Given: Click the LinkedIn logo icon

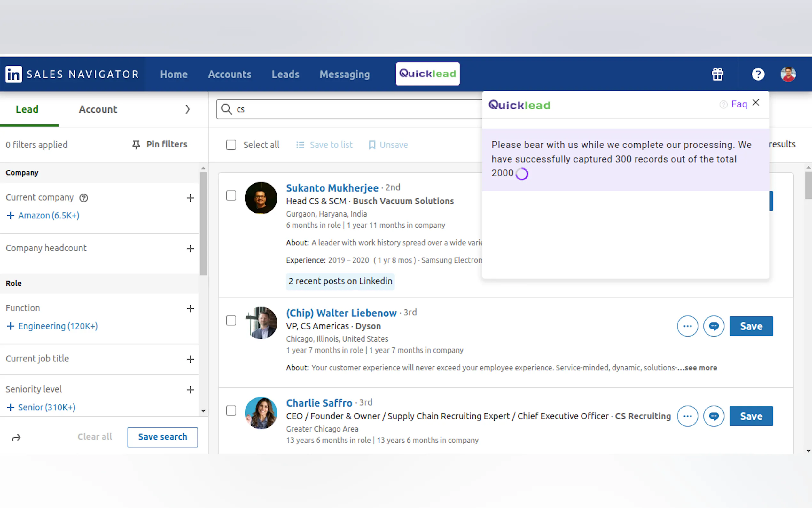Looking at the screenshot, I should click(x=13, y=74).
